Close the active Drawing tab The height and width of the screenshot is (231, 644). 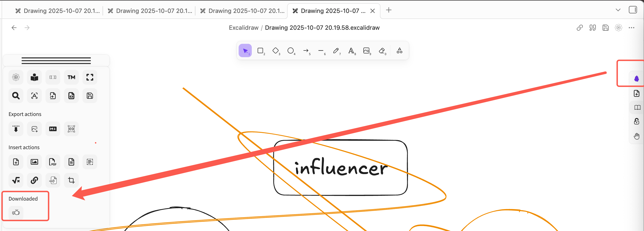coord(373,11)
